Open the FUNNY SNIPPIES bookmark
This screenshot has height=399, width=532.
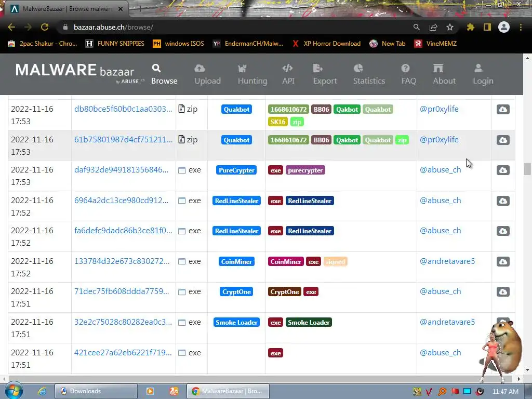(x=115, y=44)
